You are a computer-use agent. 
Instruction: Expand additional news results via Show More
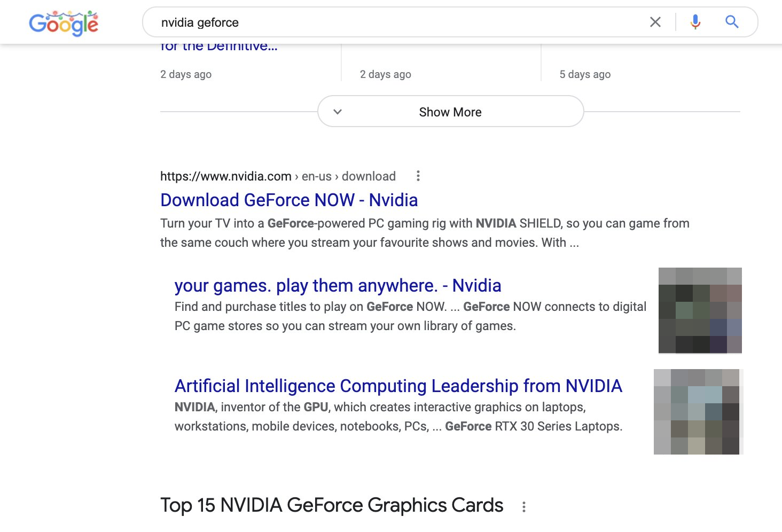(450, 112)
